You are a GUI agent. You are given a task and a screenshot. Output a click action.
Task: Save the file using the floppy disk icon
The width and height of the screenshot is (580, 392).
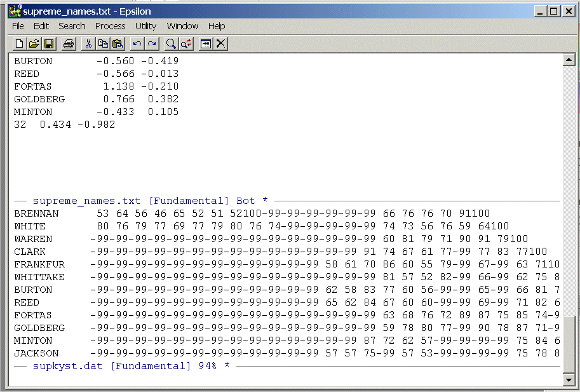click(x=49, y=44)
